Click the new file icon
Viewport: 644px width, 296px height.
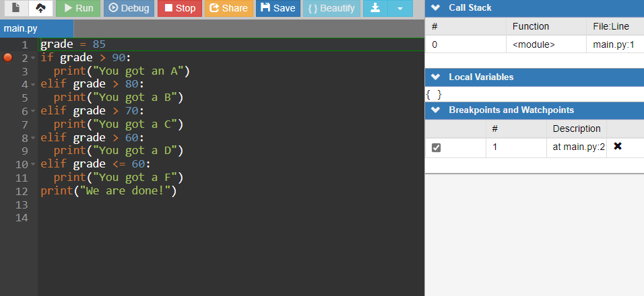coord(14,9)
